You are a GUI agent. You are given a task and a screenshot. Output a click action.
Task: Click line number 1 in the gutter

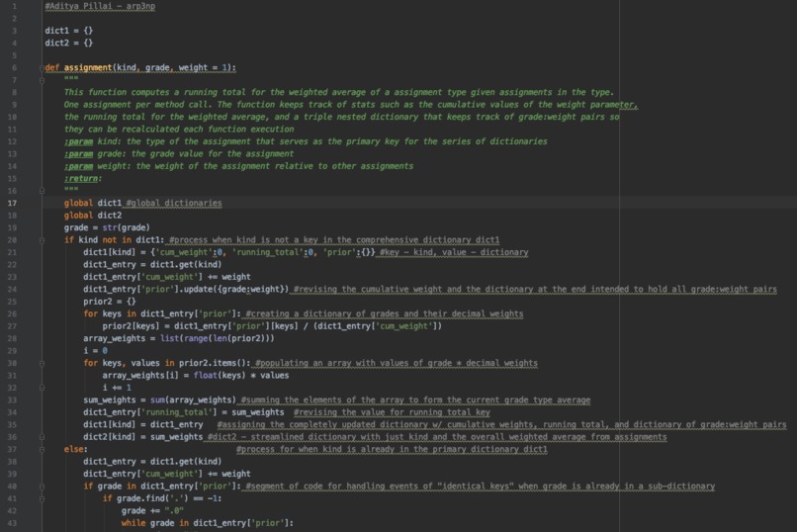click(14, 6)
